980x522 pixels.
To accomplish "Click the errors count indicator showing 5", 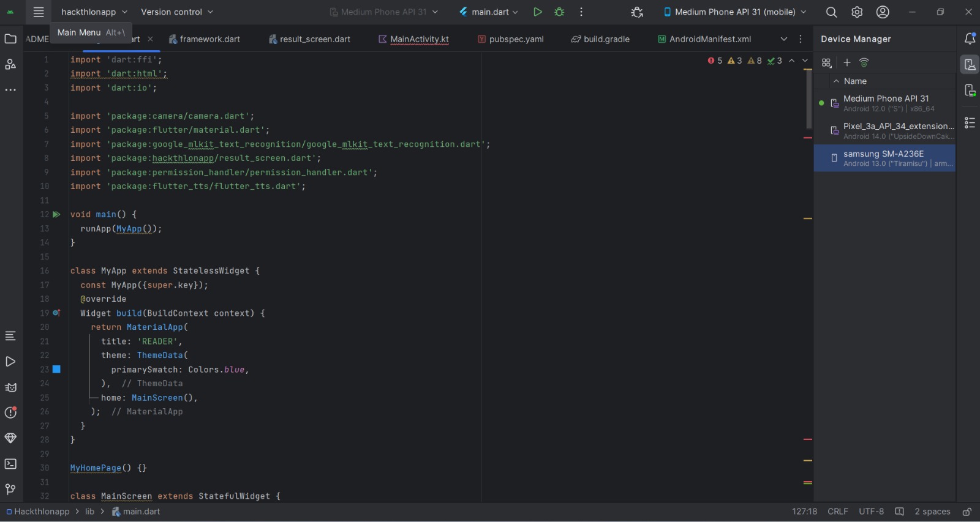I will pyautogui.click(x=715, y=61).
